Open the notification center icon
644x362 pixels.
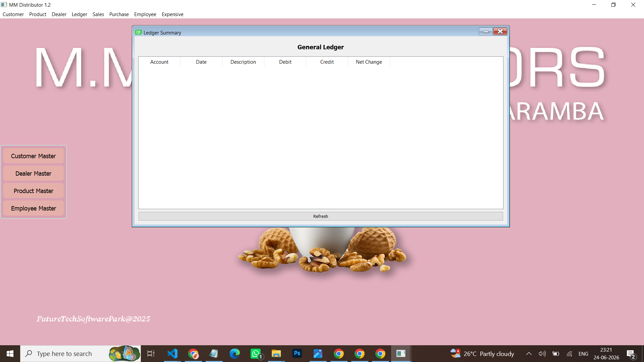[x=631, y=354]
